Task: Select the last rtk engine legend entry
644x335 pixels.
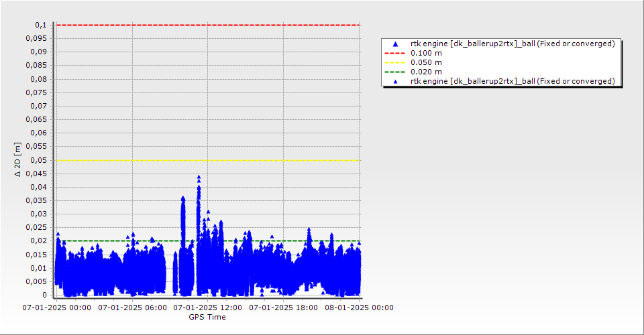Action: (x=513, y=81)
